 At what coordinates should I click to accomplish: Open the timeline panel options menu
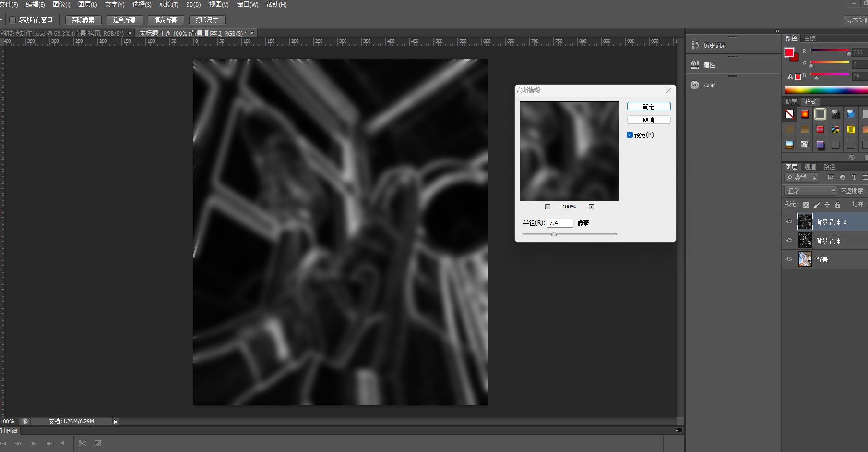[679, 431]
